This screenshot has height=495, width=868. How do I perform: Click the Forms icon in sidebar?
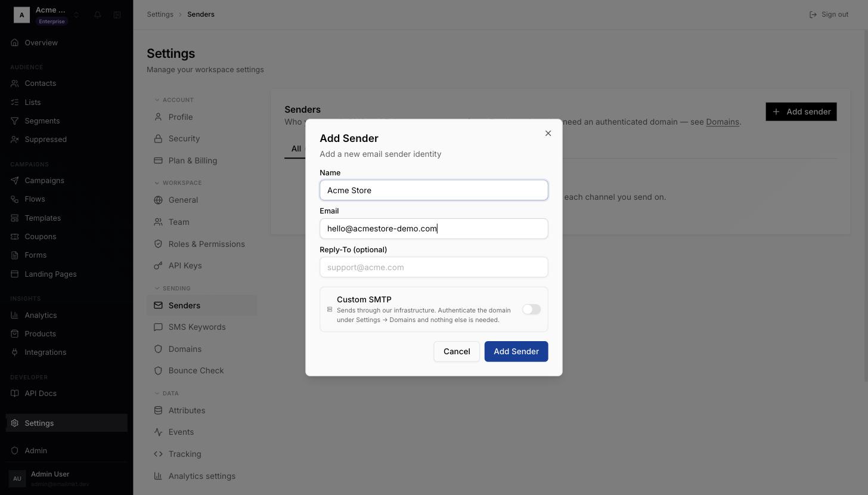[15, 255]
